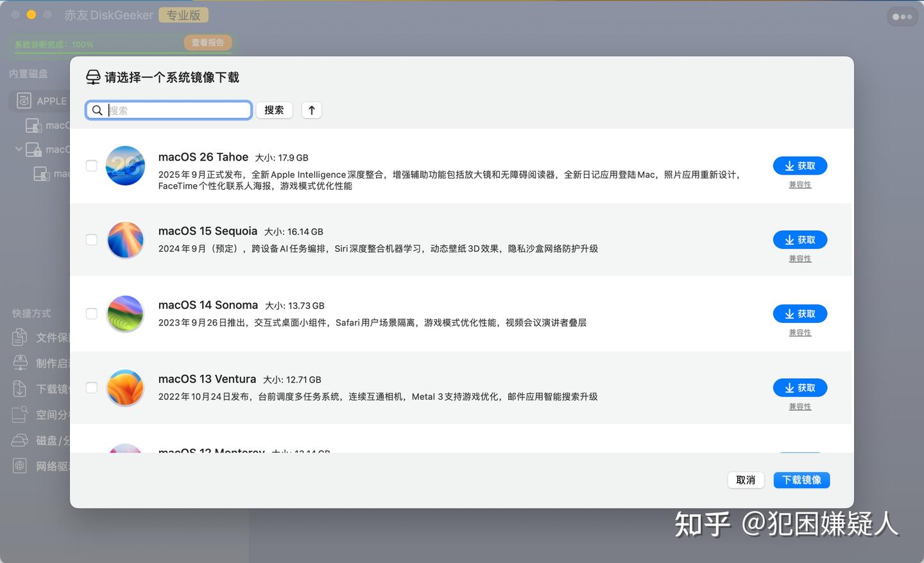
Task: Click the title text "macOS 13 Ventura"
Action: [x=207, y=379]
